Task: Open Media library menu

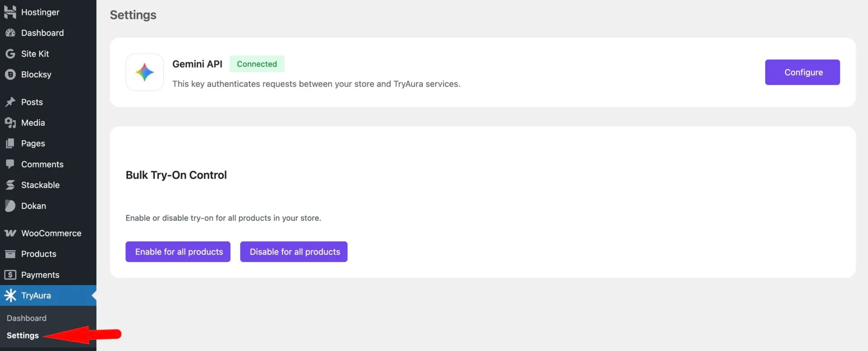Action: (x=48, y=123)
